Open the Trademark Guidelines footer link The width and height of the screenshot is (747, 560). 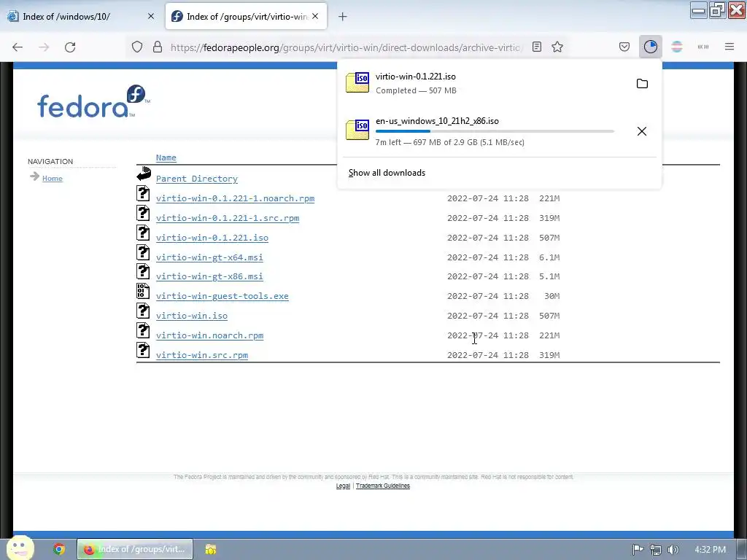pos(383,486)
